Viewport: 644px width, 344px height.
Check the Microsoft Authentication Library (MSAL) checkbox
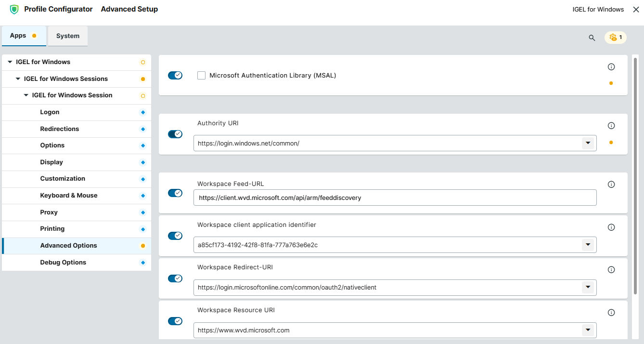pos(201,75)
